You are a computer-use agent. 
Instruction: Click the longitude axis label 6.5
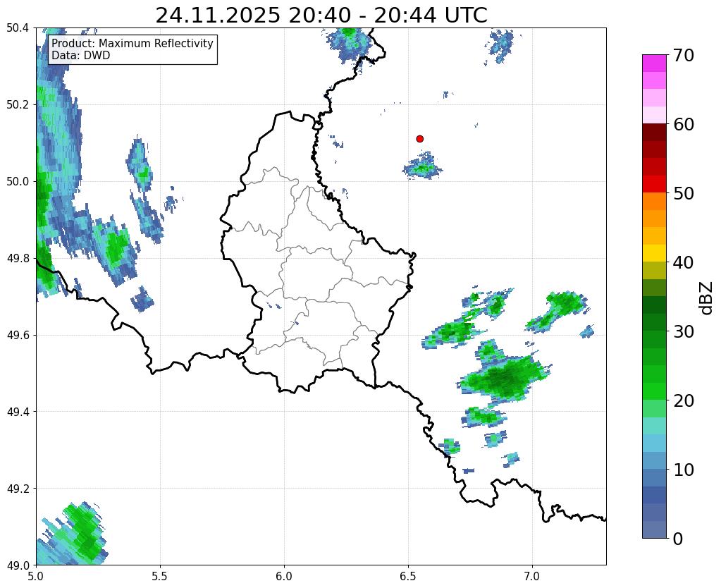pos(408,576)
